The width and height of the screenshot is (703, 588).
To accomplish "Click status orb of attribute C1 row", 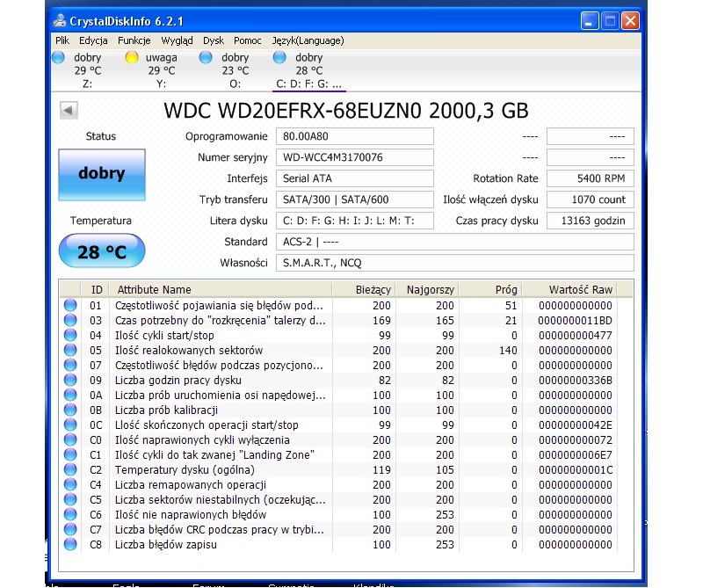I will tap(70, 454).
